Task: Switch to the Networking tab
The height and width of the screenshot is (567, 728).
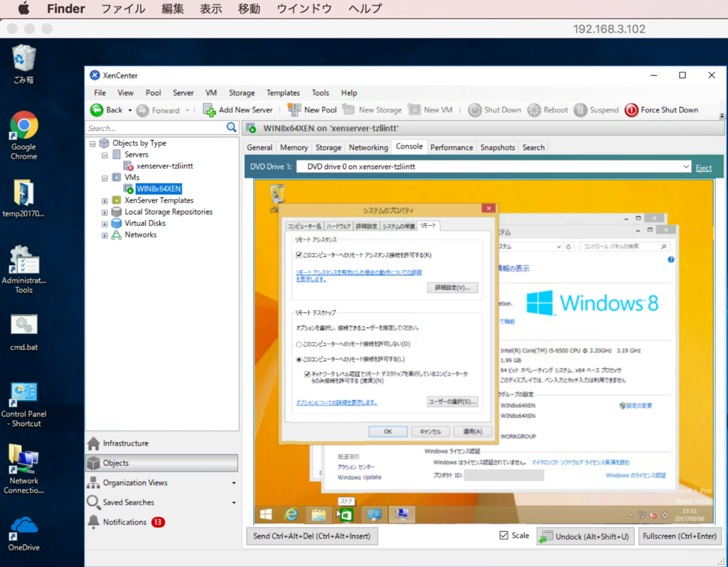Action: point(368,147)
